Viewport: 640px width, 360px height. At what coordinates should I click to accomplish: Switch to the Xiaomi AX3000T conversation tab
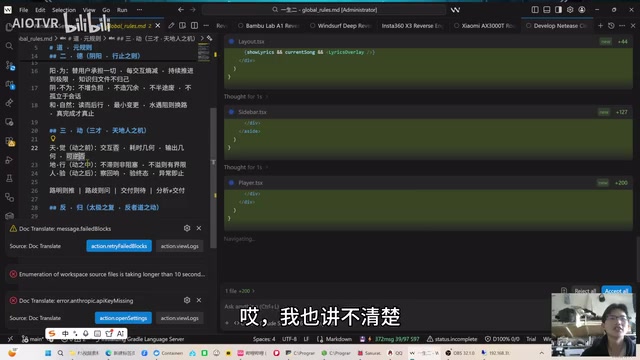[x=484, y=26]
